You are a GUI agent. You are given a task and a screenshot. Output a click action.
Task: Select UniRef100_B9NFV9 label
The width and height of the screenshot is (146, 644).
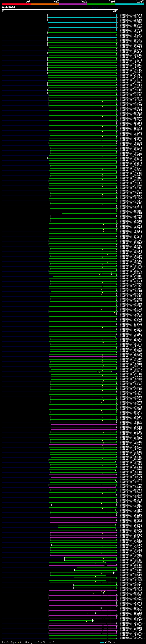pos(131,50)
